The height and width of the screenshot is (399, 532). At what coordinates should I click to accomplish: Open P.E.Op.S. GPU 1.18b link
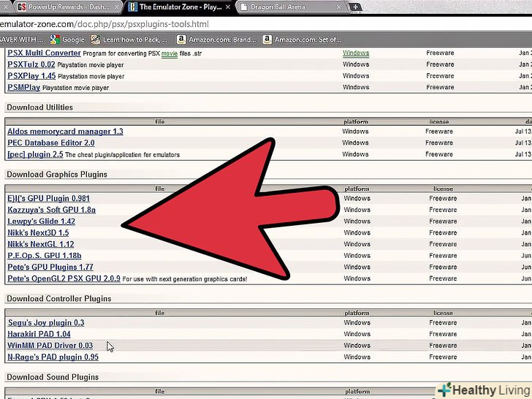[45, 256]
